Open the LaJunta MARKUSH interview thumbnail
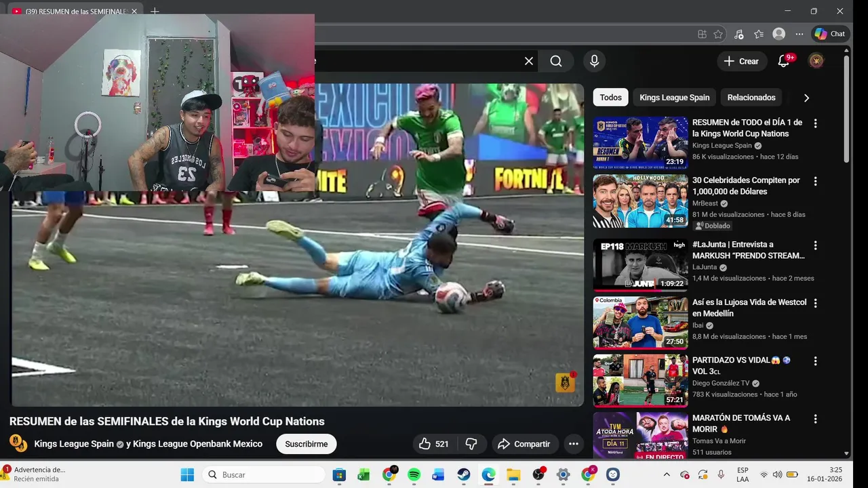 coord(641,264)
